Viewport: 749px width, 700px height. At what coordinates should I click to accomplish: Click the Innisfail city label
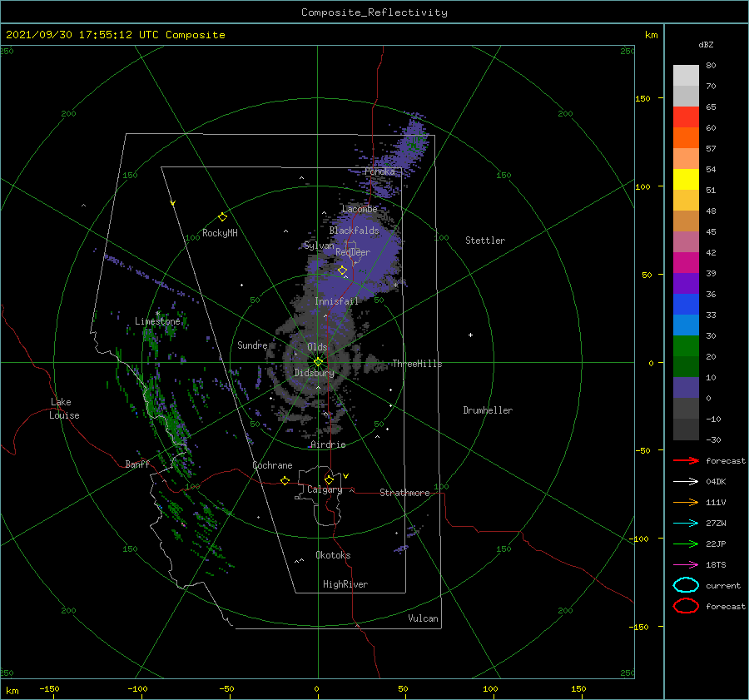pyautogui.click(x=336, y=301)
